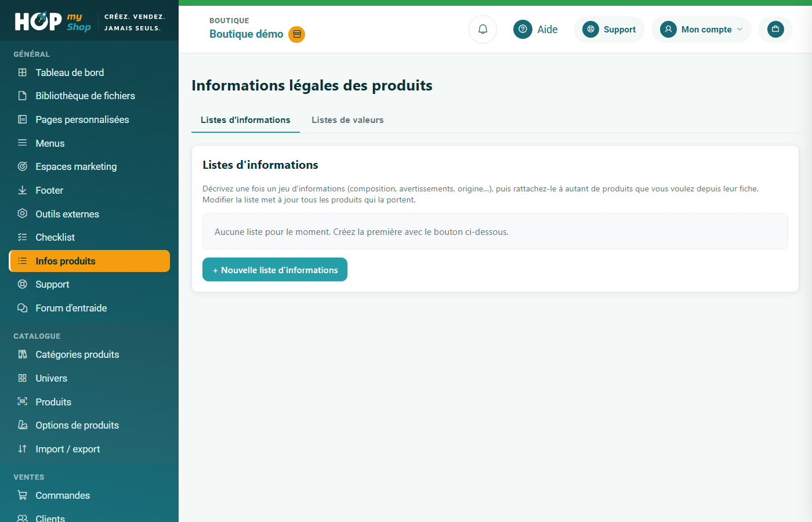Click the Import / export arrows icon
Viewport: 812px width, 522px height.
23,449
